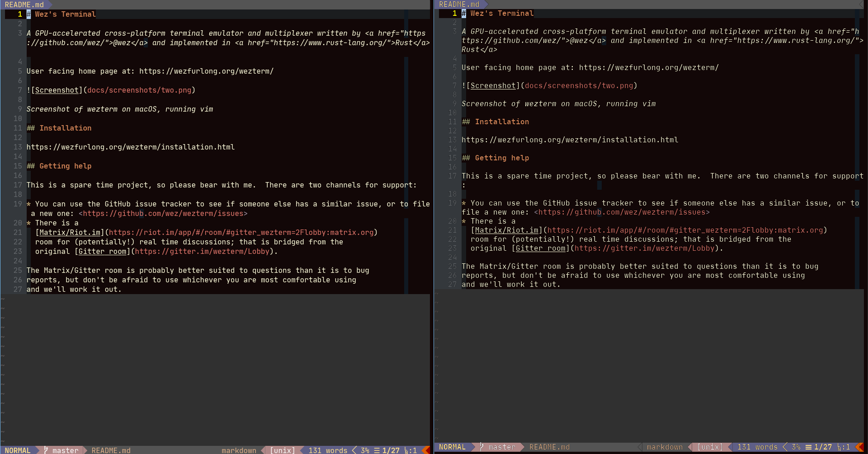Click line number 27 in the right window gutter
The height and width of the screenshot is (454, 868).
[x=452, y=284]
